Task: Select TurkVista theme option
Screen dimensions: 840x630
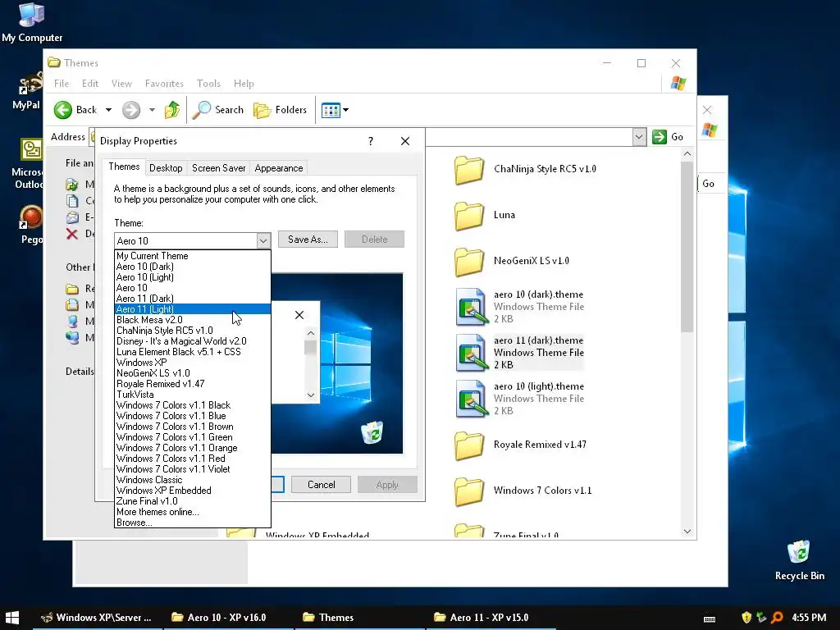Action: (x=192, y=395)
